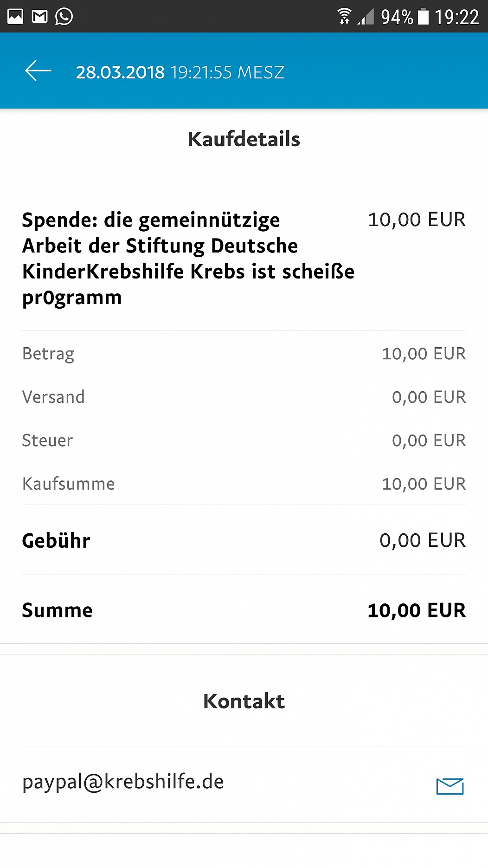This screenshot has width=488, height=868.
Task: Tap the Betrag 10,00 EUR row
Action: 244,354
